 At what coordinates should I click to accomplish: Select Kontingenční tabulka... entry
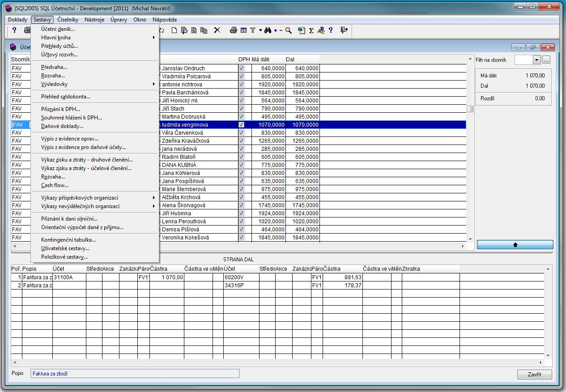click(x=95, y=240)
